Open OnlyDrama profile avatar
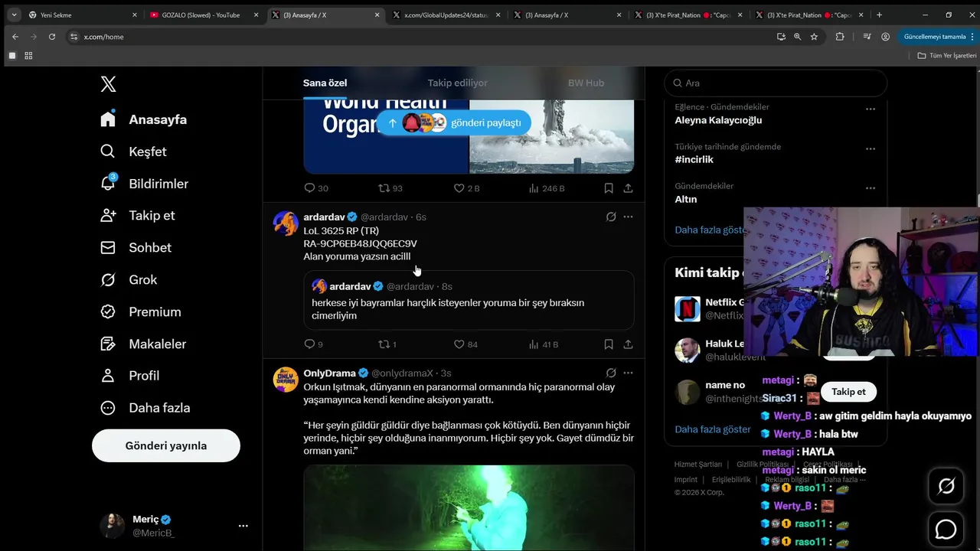This screenshot has height=551, width=980. (x=286, y=380)
